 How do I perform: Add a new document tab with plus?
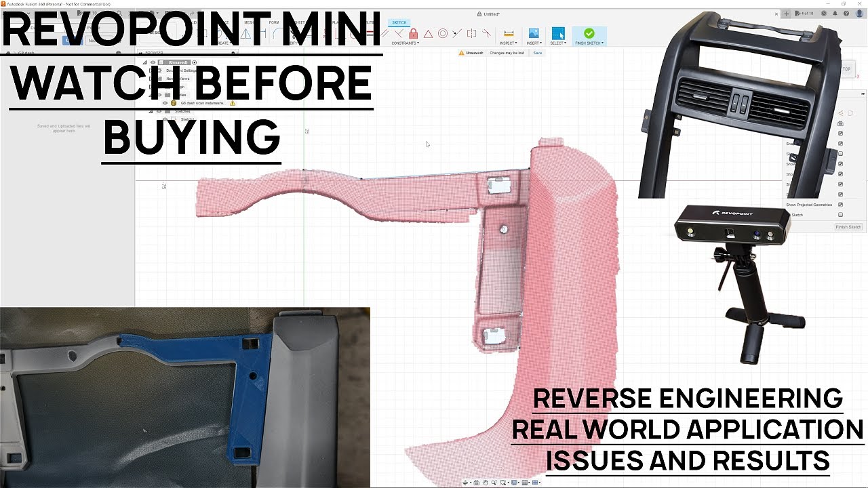[x=787, y=14]
